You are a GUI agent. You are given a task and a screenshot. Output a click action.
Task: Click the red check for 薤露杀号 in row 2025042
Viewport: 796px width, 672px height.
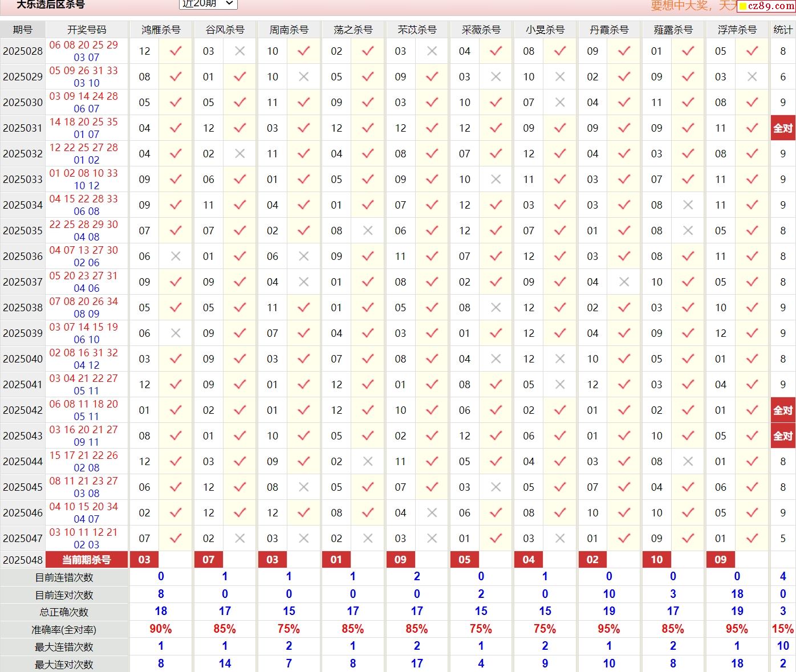[688, 410]
